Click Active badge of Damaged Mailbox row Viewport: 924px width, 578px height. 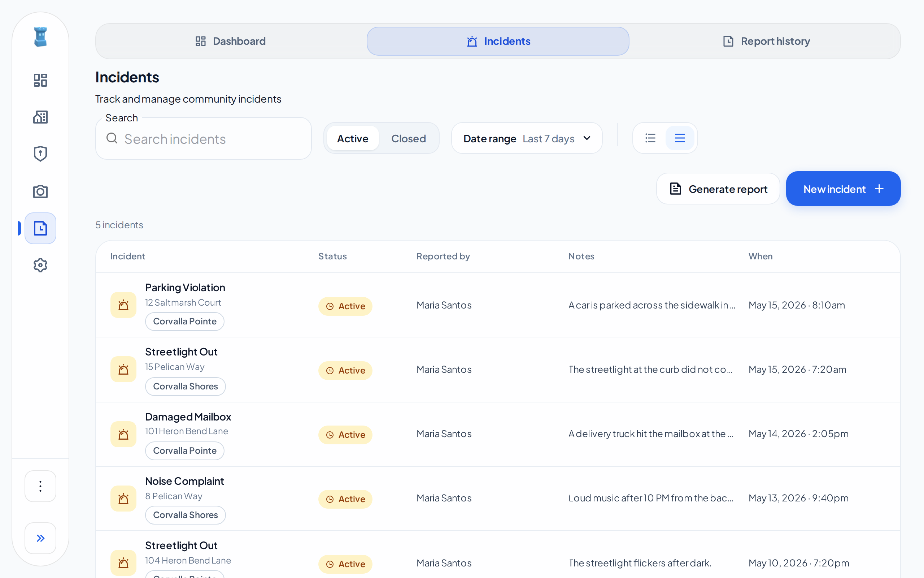(x=345, y=435)
